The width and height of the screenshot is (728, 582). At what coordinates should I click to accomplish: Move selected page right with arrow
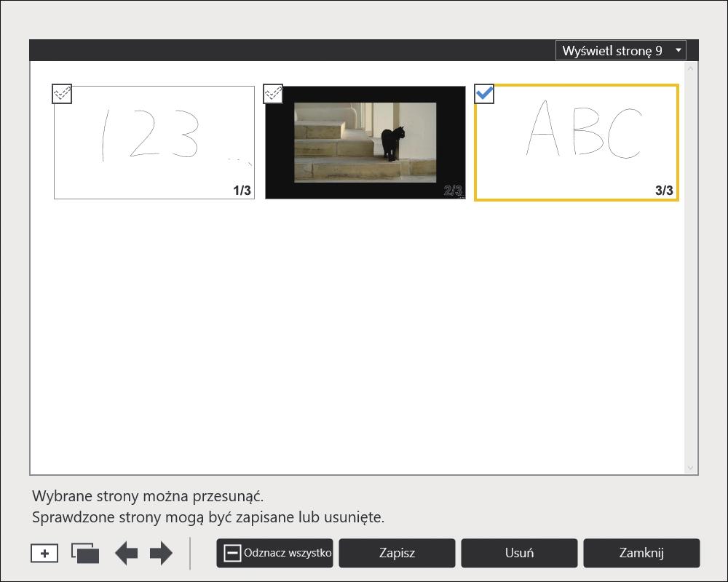pos(161,553)
